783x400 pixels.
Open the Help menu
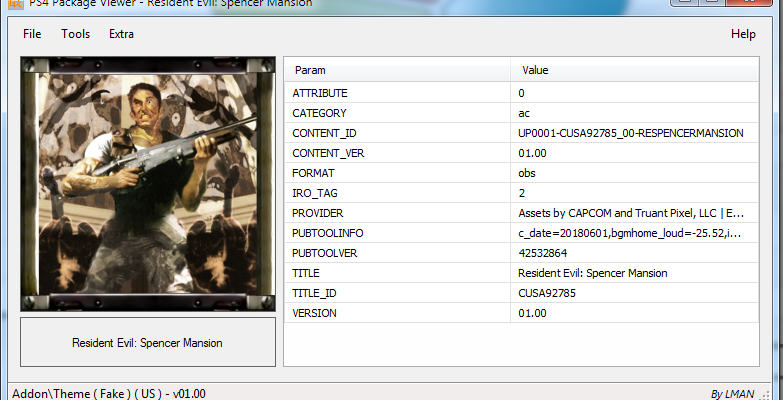coord(743,34)
